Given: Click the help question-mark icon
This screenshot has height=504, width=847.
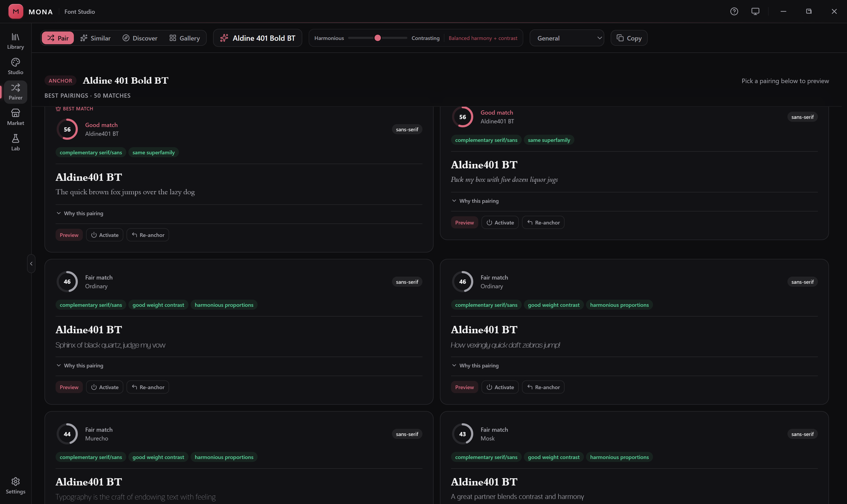Looking at the screenshot, I should coord(734,12).
